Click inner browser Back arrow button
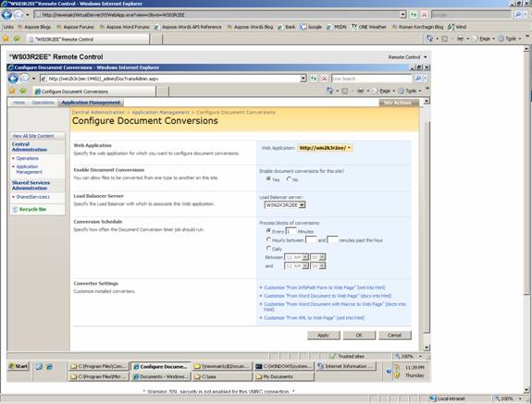This screenshot has width=532, height=404. pyautogui.click(x=13, y=79)
